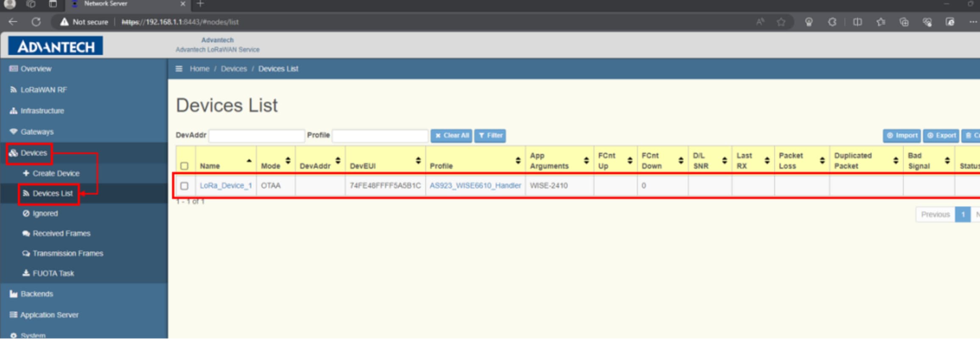
Task: Open the browser favorites list icon
Action: point(881,22)
